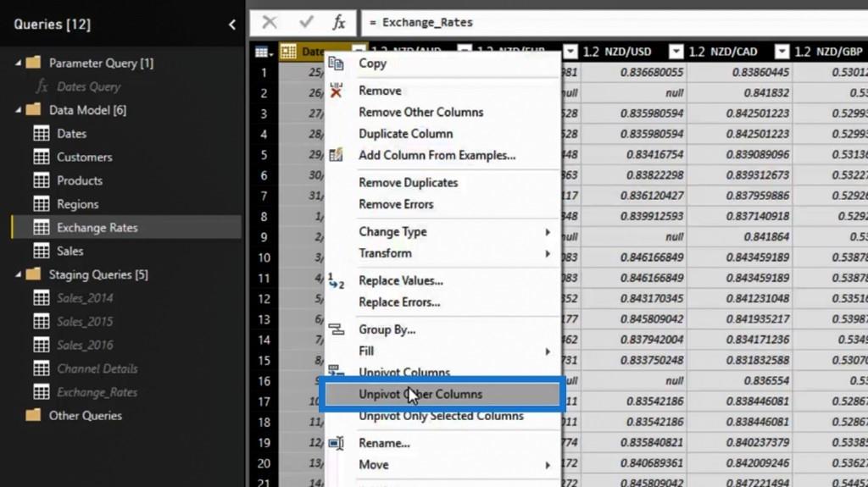
Task: Click the Channel Details table icon
Action: pyautogui.click(x=42, y=368)
